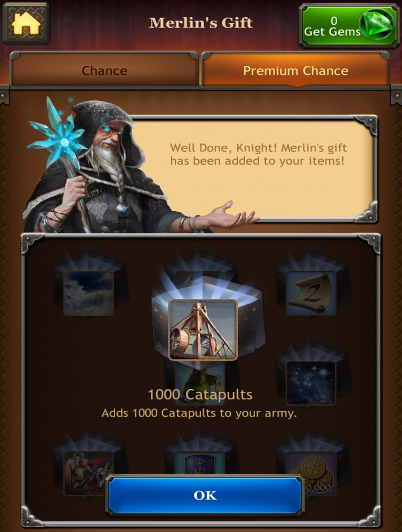This screenshot has height=532, width=402.
Task: Click the catapult reward description text
Action: (199, 413)
